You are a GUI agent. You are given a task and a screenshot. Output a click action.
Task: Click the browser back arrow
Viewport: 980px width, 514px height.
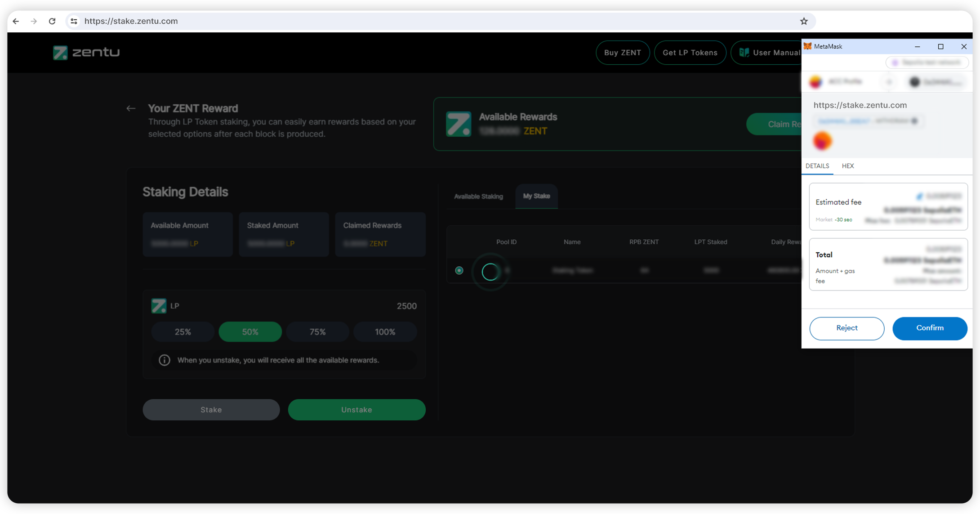click(16, 21)
